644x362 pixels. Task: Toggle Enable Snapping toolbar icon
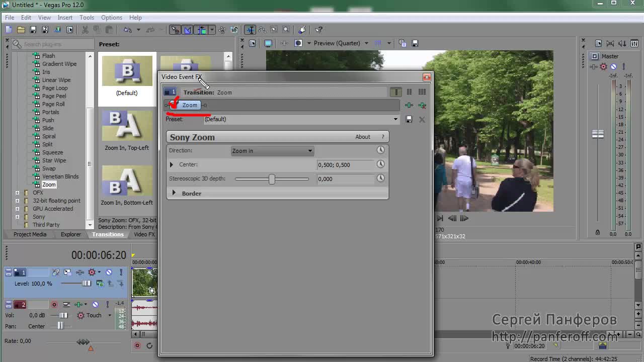175,30
